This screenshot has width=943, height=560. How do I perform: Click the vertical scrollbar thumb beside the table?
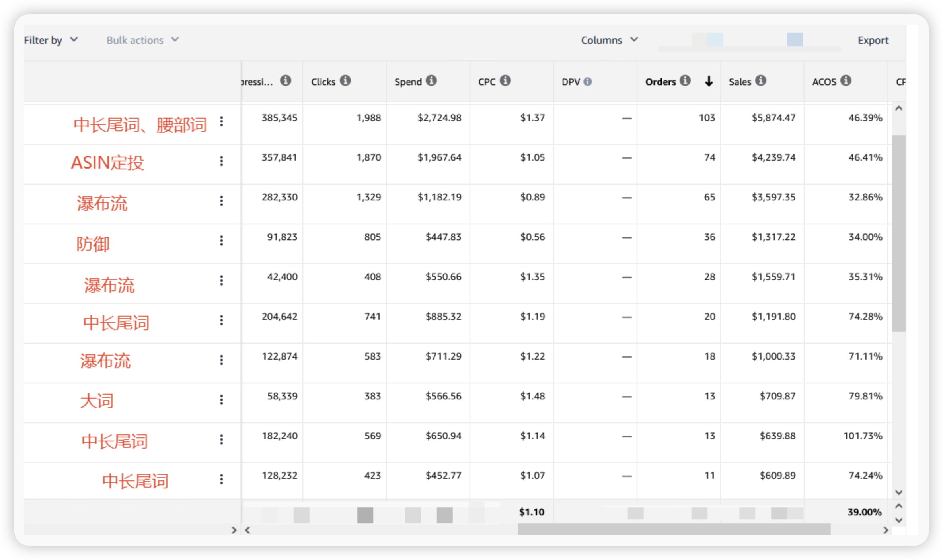pyautogui.click(x=898, y=233)
